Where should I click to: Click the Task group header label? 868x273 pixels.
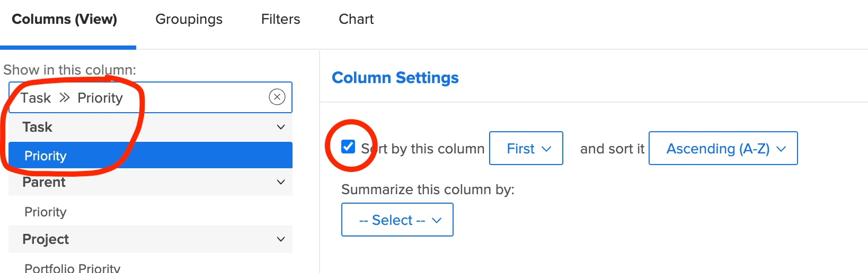[x=38, y=127]
